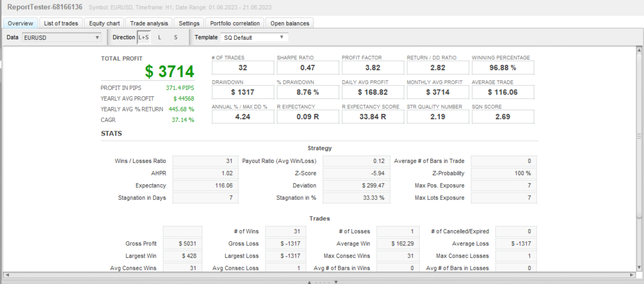Click the Daily Avg Profit box $ 168.82
Screen dimensions: 644x284
[373, 92]
